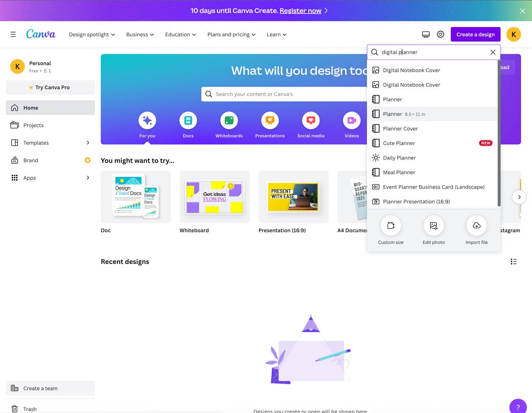The width and height of the screenshot is (532, 413).
Task: Click the Canva logo
Action: 41,34
